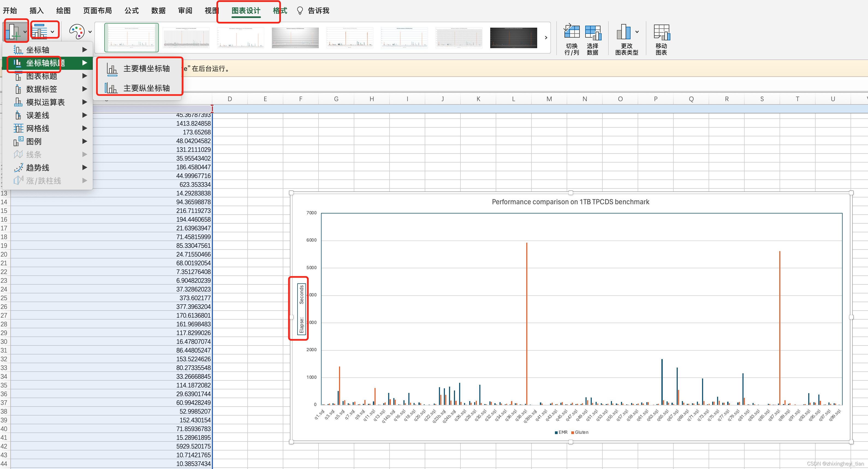
Task: Click cell containing 1413.824858
Action: [112, 124]
